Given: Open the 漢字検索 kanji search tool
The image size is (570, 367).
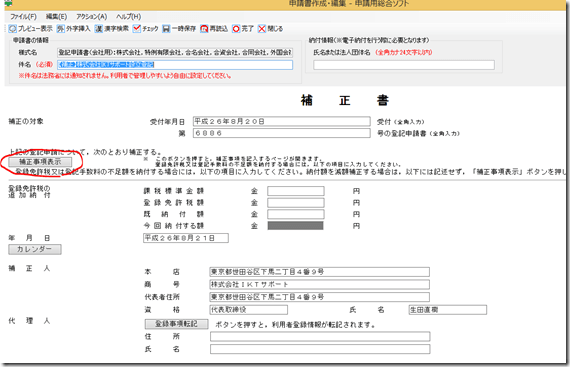Looking at the screenshot, I should [x=99, y=29].
